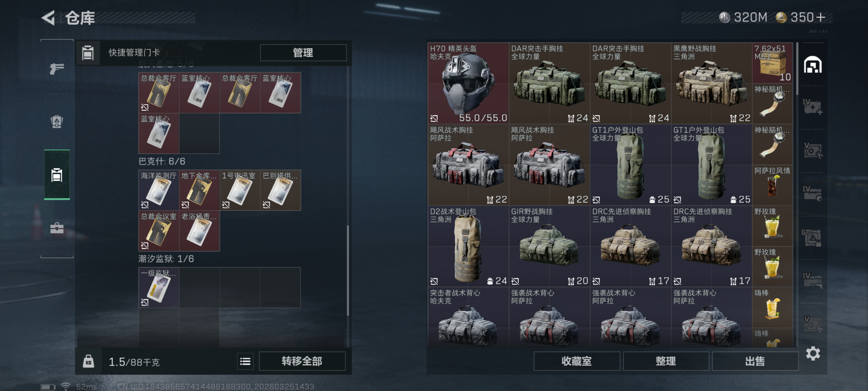The image size is (868, 391).
Task: Toggle the list view icon
Action: click(x=245, y=361)
